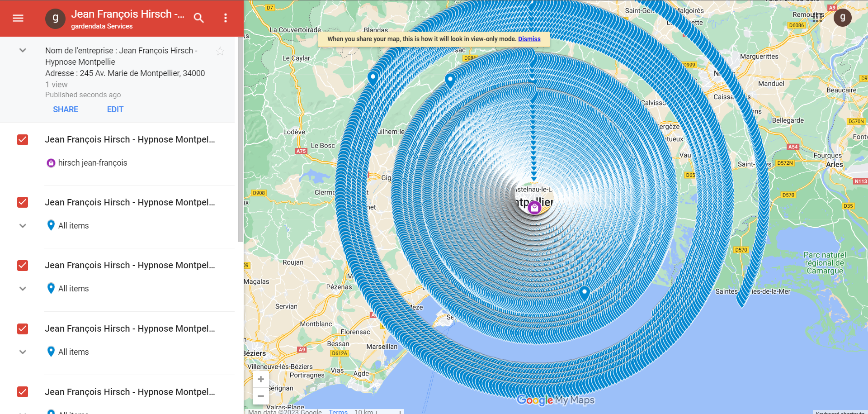Click the Adresse line in the description

pos(125,73)
